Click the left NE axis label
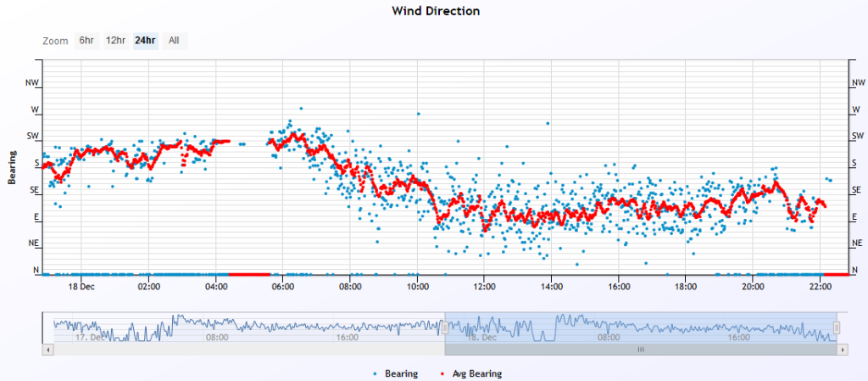The height and width of the screenshot is (381, 868). (x=33, y=243)
